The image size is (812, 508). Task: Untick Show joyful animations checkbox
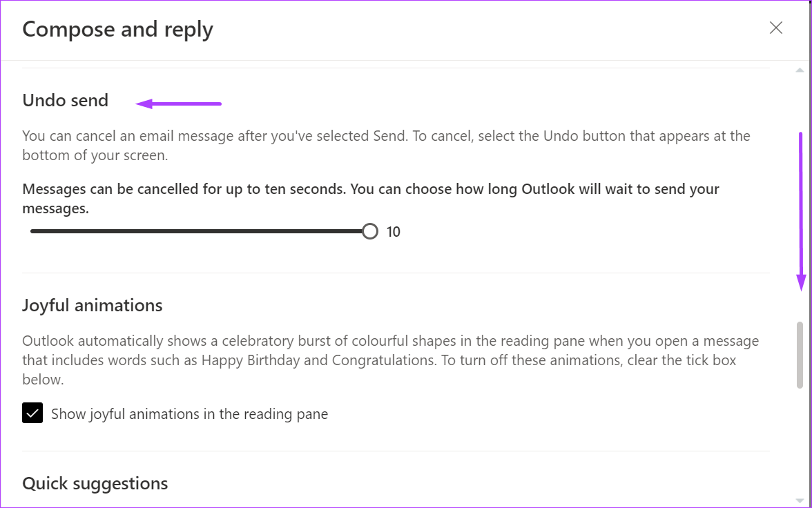pos(32,413)
